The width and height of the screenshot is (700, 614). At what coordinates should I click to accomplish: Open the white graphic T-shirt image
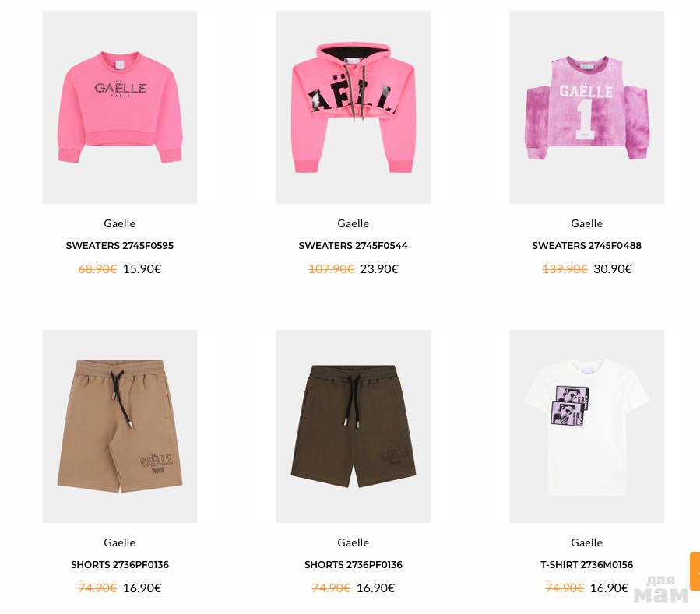pyautogui.click(x=586, y=426)
